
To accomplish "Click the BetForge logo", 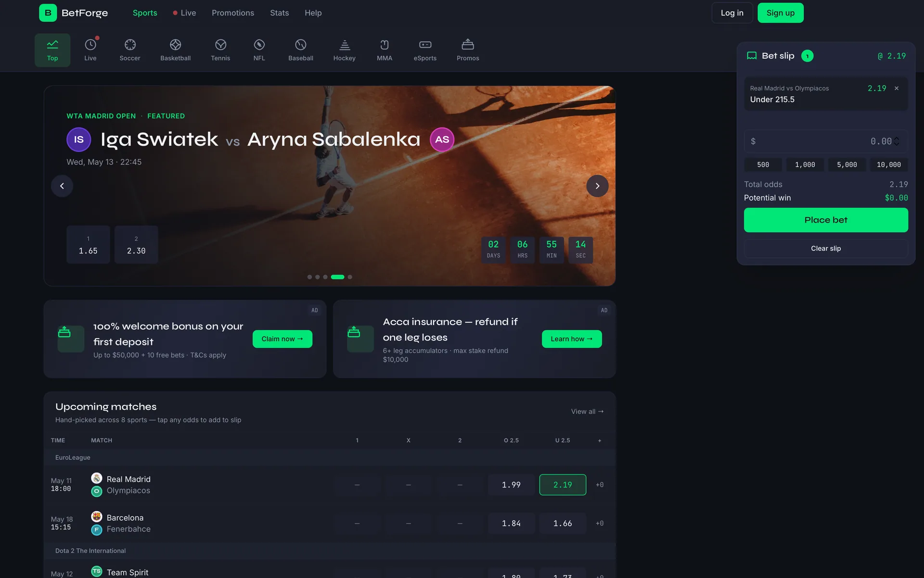I will (x=74, y=13).
